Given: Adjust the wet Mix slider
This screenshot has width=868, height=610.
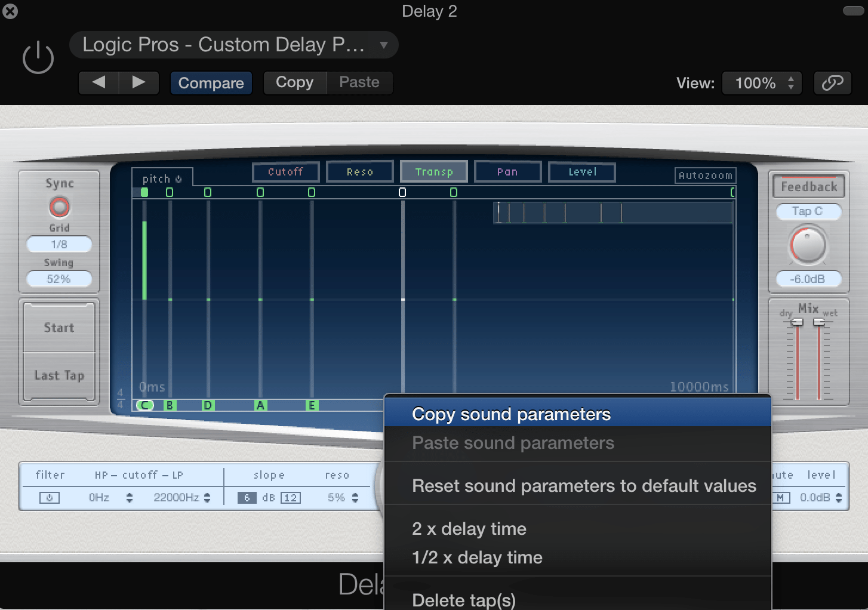Looking at the screenshot, I should 820,322.
